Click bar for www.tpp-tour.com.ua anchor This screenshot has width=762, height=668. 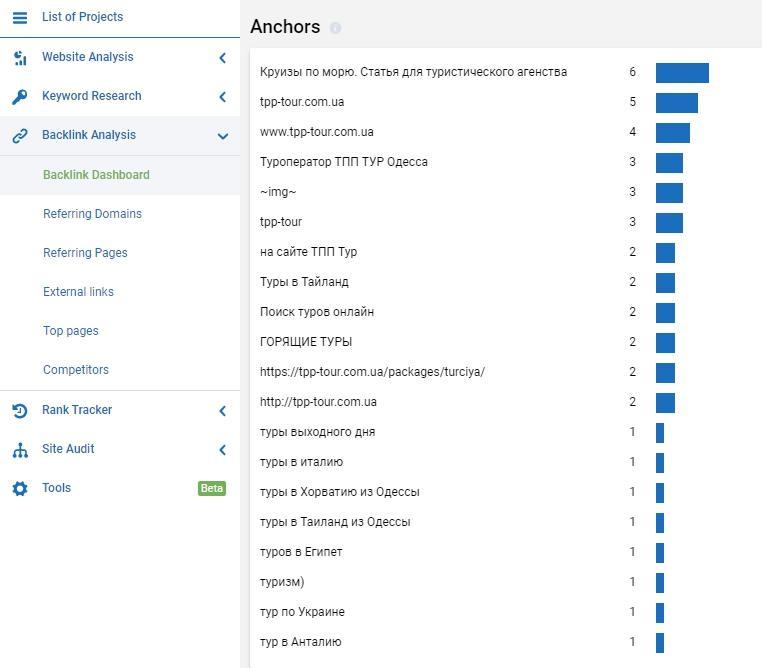pos(673,133)
